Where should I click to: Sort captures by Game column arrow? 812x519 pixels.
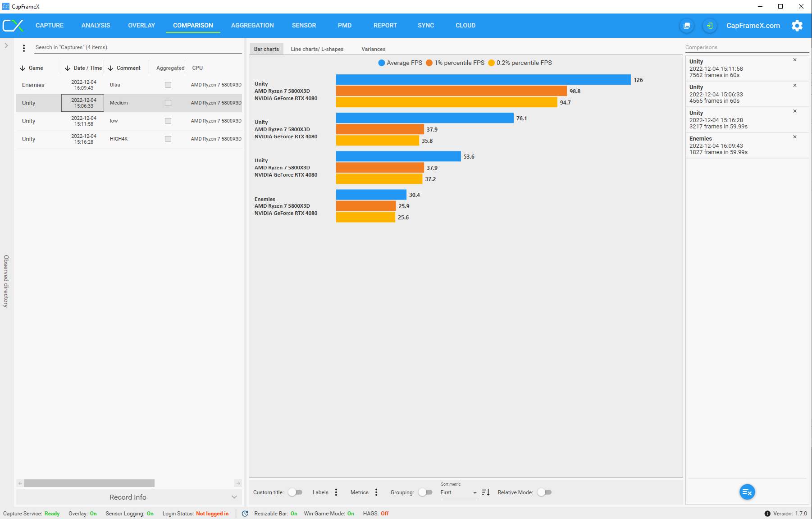click(23, 68)
